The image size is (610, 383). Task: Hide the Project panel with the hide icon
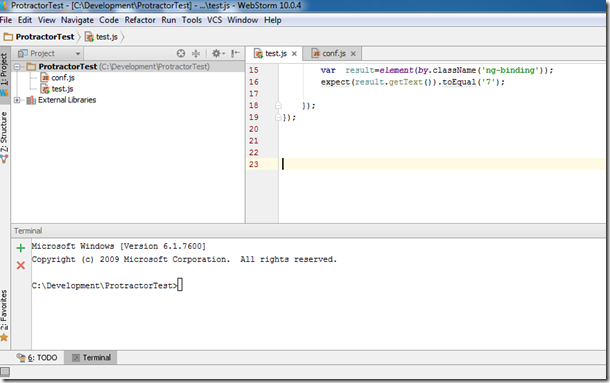(x=235, y=53)
